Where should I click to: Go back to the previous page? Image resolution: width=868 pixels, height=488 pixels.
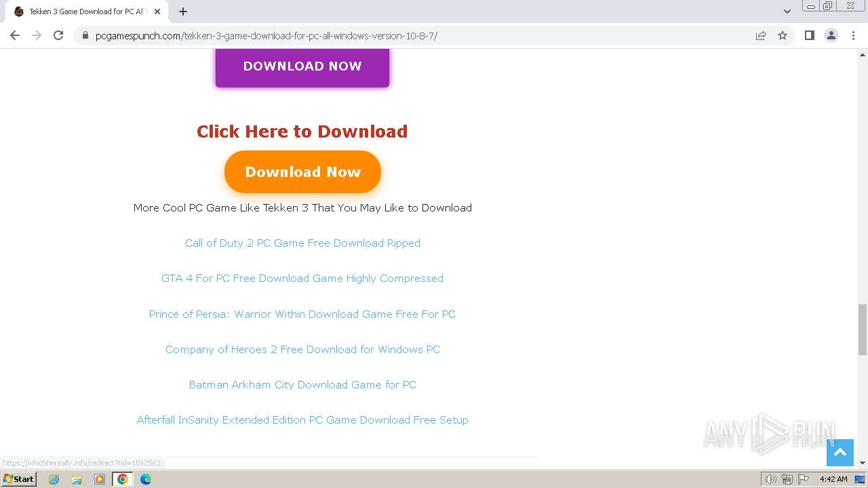click(15, 35)
